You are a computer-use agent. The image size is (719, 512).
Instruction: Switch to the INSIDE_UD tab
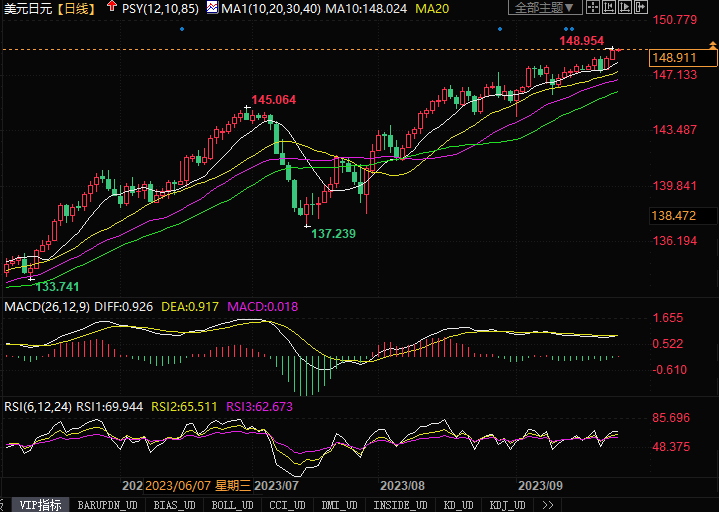(400, 505)
